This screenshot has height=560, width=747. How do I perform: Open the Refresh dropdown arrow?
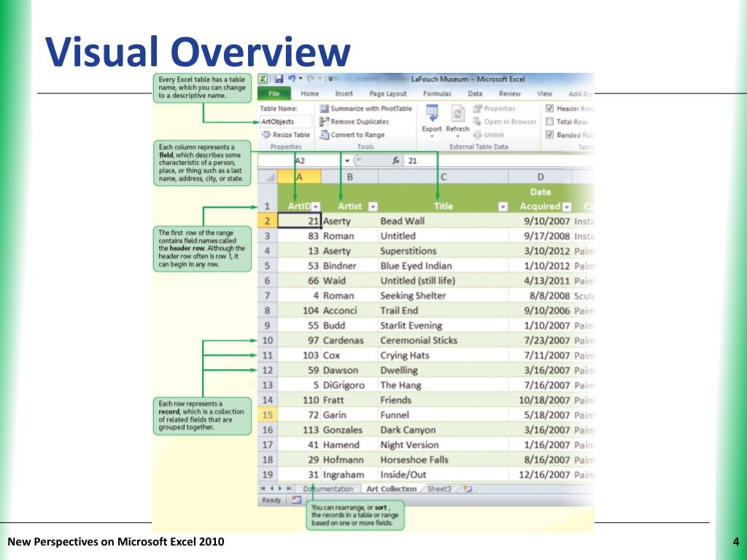tap(457, 136)
